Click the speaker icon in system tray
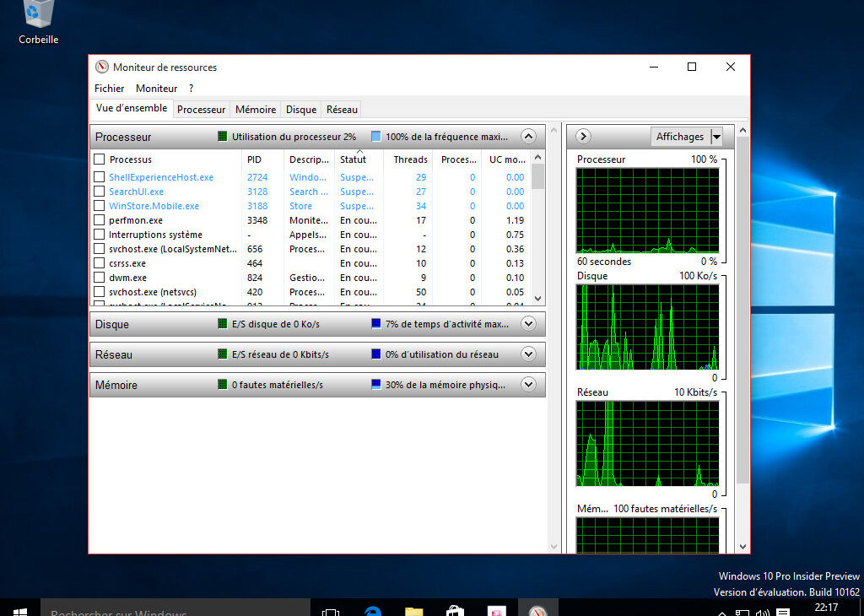 click(763, 611)
